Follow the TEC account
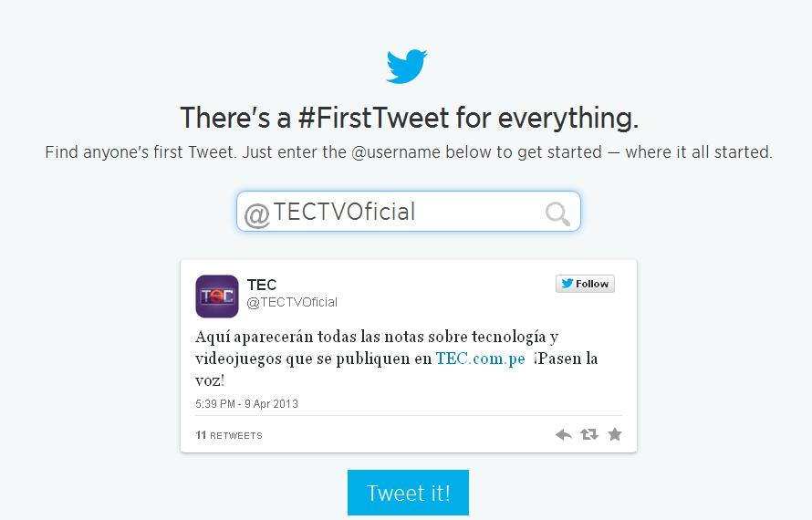 585,284
